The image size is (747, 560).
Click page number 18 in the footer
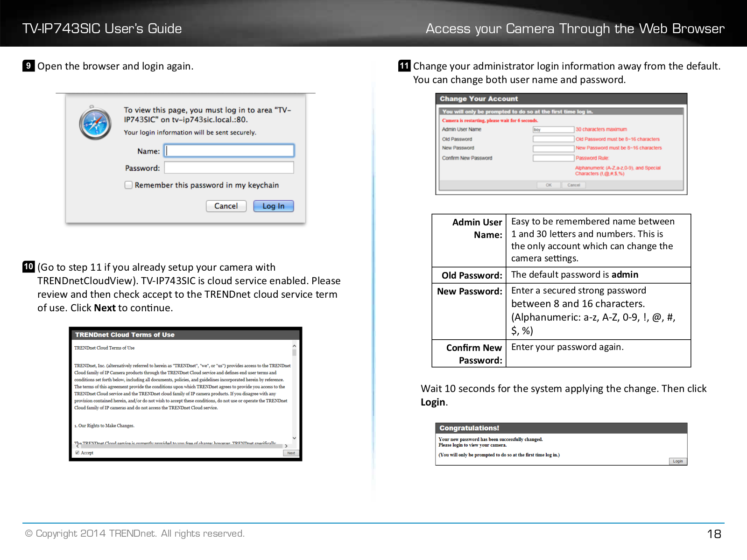714,534
